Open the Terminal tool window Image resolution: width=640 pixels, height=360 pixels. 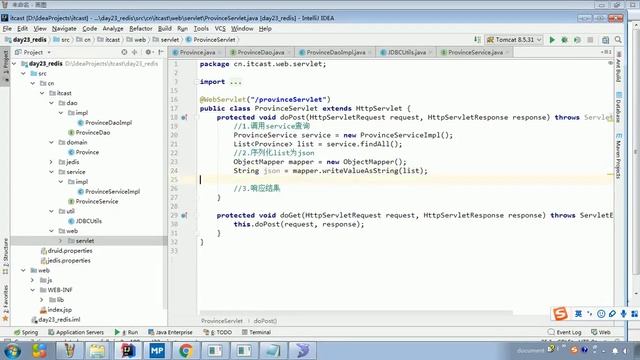(256, 332)
